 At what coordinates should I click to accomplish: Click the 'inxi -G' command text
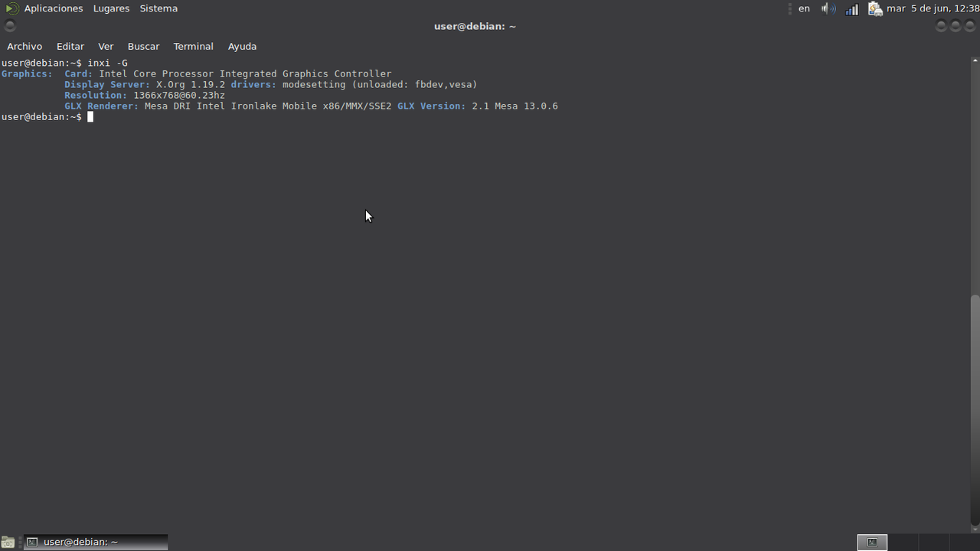(108, 64)
